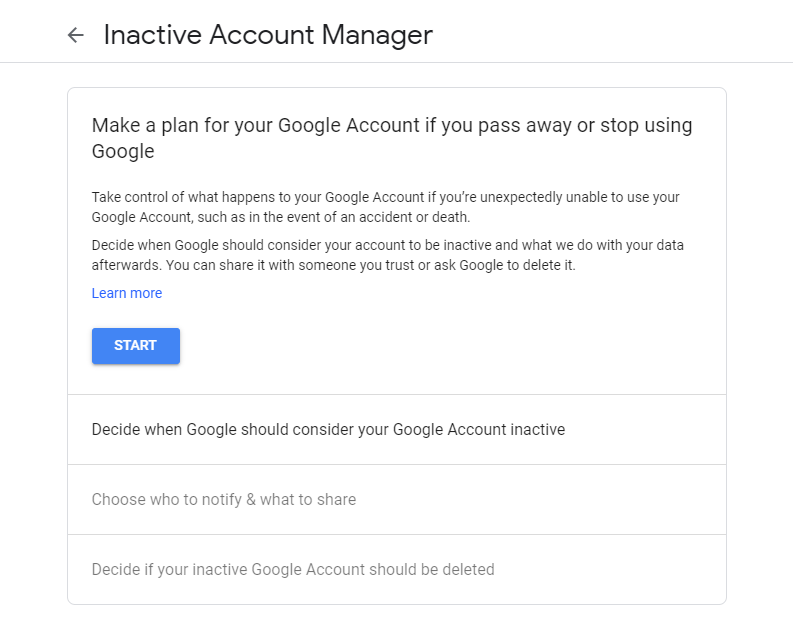793x633 pixels.
Task: Click the blue START button
Action: [136, 345]
